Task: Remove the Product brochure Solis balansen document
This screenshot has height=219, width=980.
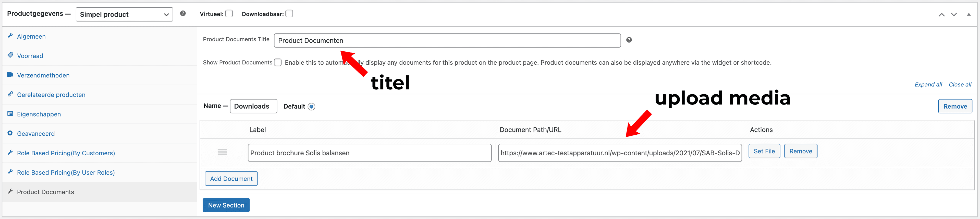Action: (801, 151)
